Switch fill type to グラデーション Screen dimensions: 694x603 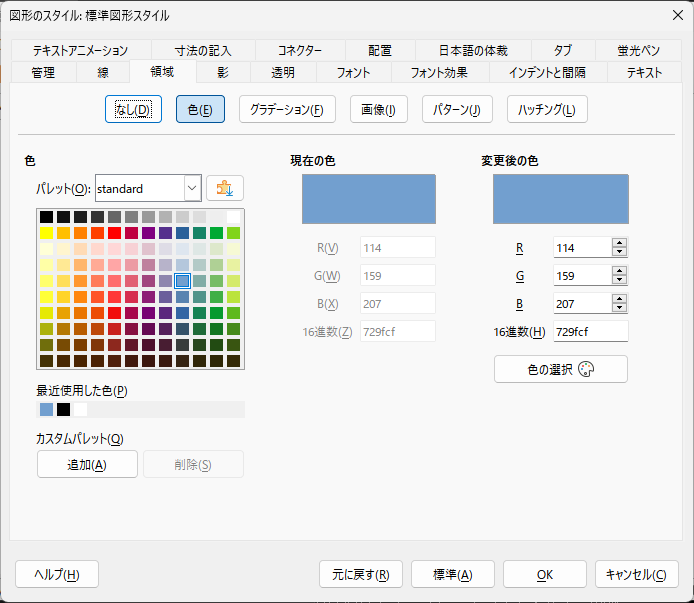[286, 109]
